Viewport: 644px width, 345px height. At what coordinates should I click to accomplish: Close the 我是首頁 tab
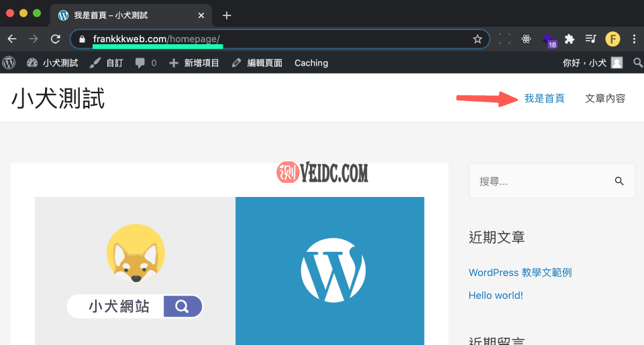201,15
